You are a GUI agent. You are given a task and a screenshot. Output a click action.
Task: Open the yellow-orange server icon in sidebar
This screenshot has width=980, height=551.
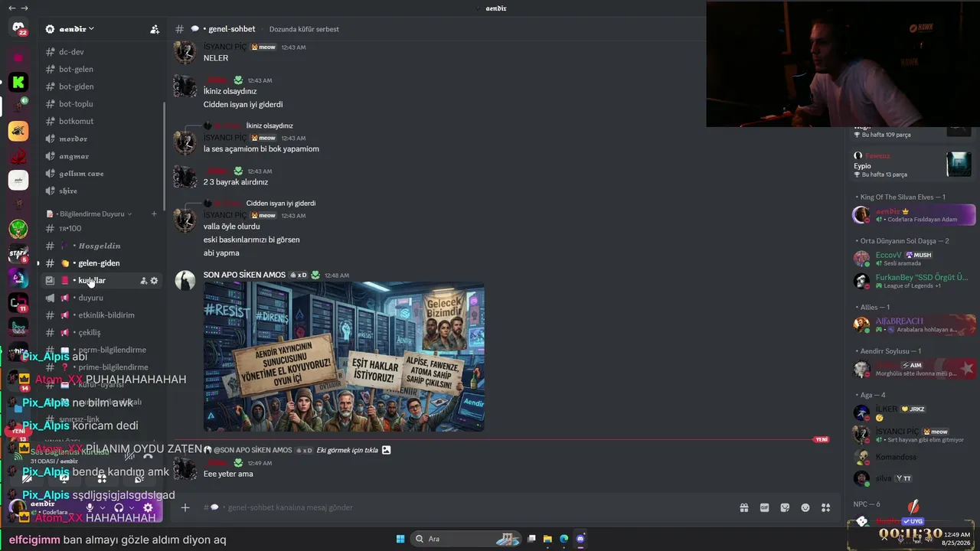[18, 131]
